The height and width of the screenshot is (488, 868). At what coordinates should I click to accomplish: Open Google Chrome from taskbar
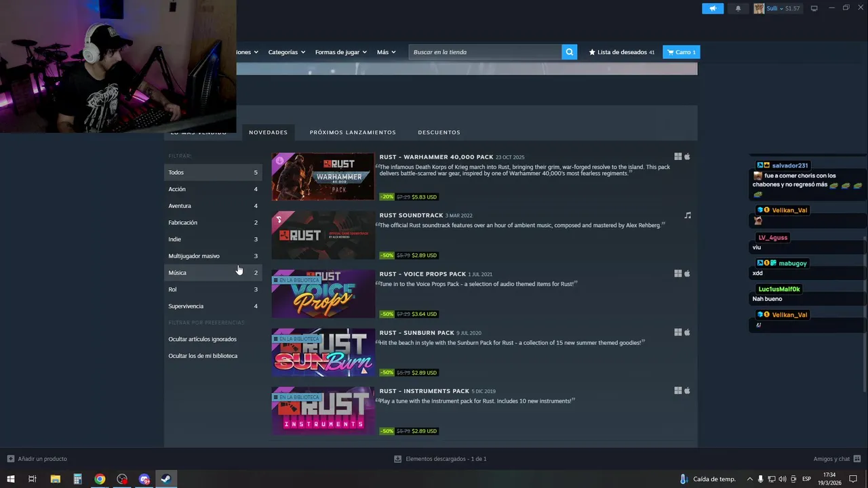click(x=100, y=479)
